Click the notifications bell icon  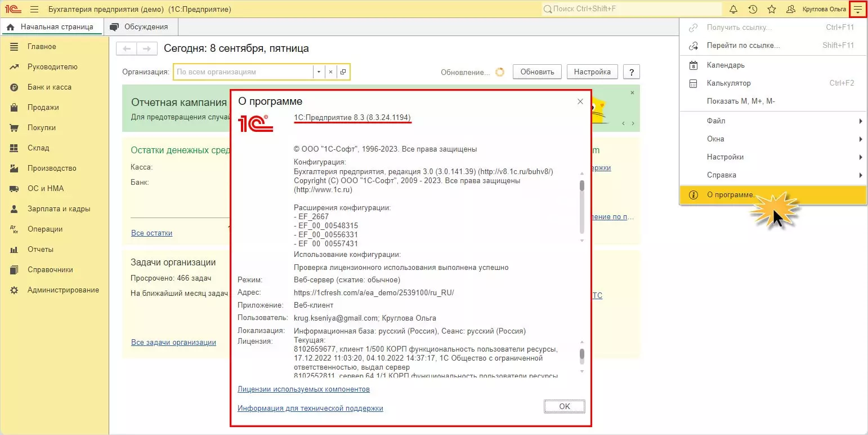pyautogui.click(x=733, y=10)
